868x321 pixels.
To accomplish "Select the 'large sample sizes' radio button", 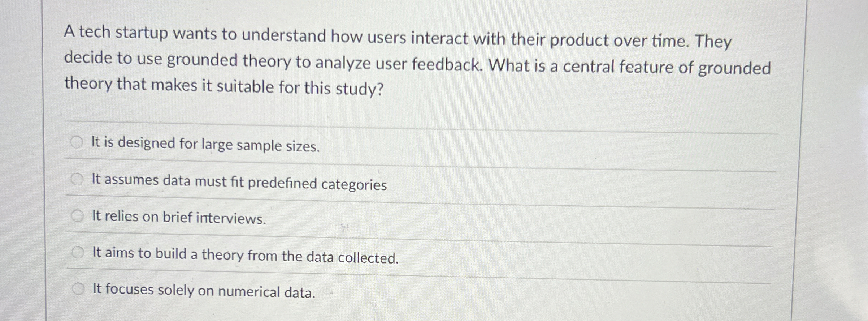I will 77,142.
